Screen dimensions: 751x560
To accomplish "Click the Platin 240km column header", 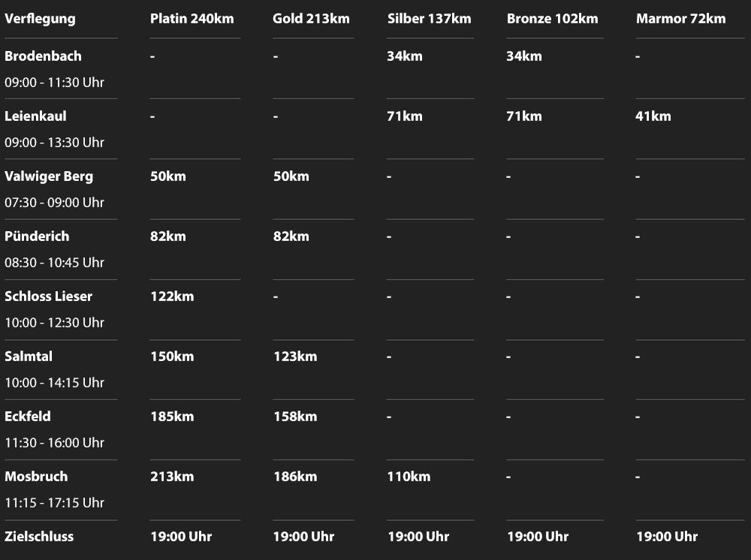I will click(192, 19).
